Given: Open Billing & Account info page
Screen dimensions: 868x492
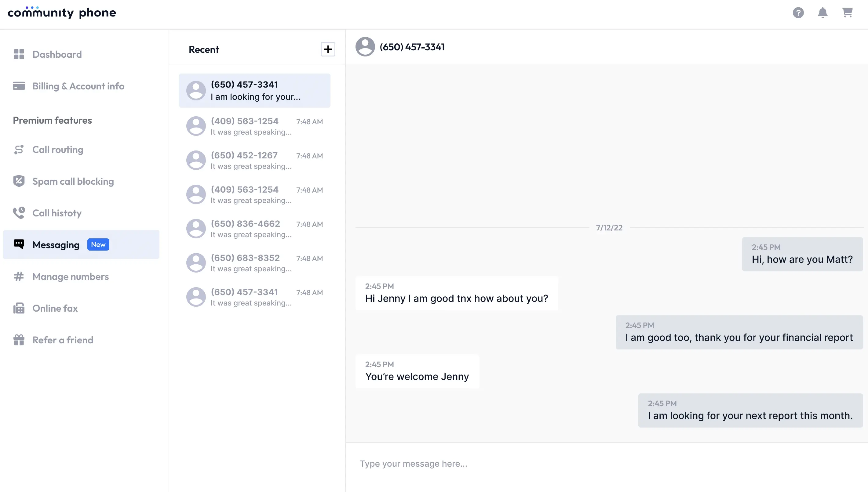Looking at the screenshot, I should (78, 86).
